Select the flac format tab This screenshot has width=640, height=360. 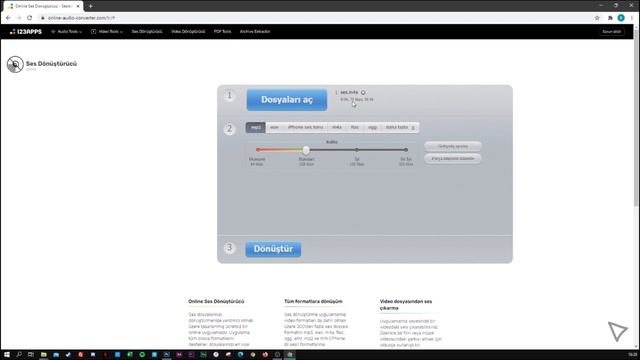pos(355,127)
